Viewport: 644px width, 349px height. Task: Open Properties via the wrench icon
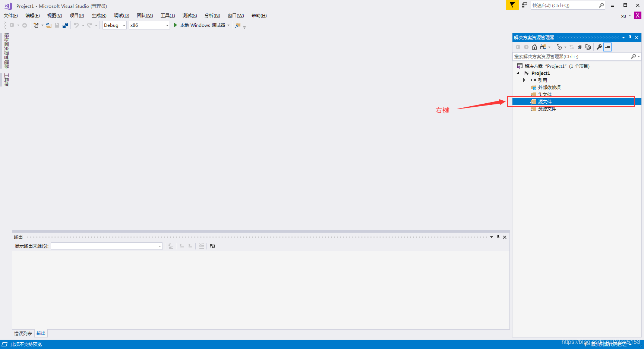[599, 47]
